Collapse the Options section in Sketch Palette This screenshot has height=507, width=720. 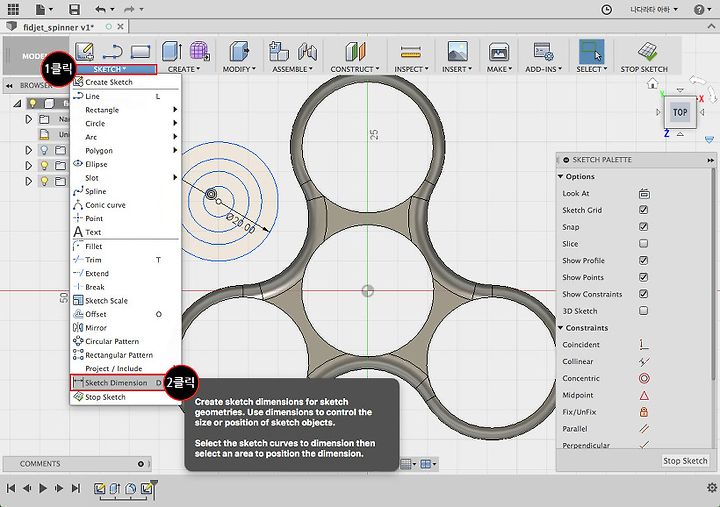(x=560, y=176)
